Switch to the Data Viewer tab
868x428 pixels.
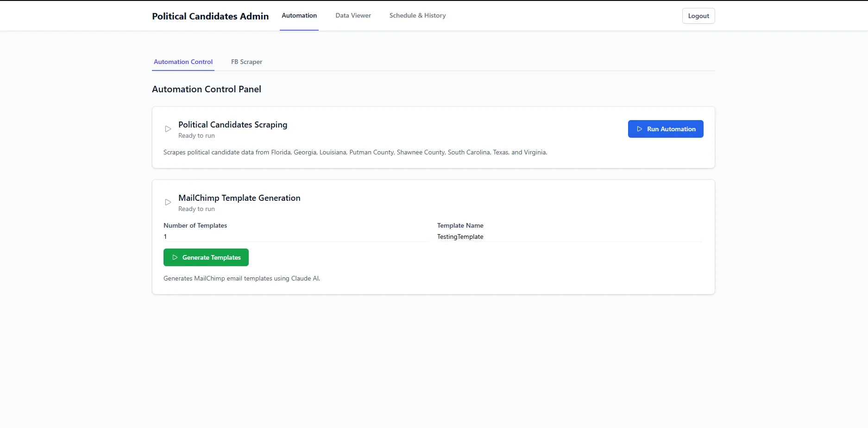tap(353, 15)
